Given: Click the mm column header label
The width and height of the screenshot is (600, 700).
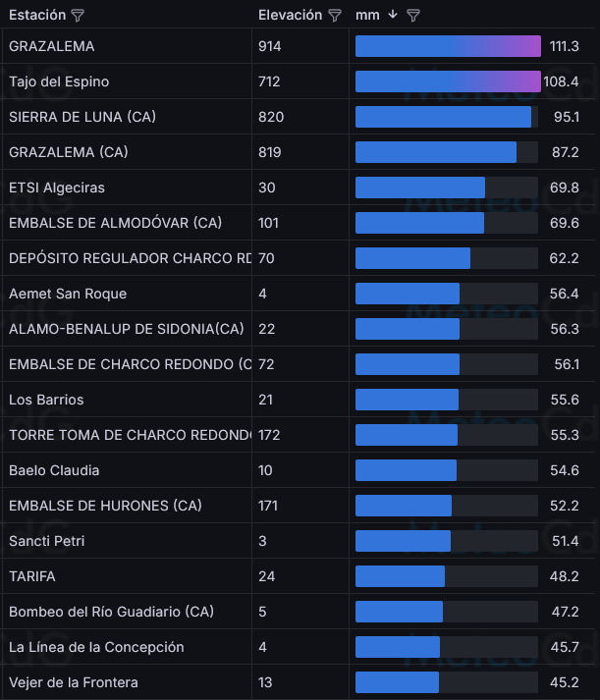Looking at the screenshot, I should [x=368, y=15].
